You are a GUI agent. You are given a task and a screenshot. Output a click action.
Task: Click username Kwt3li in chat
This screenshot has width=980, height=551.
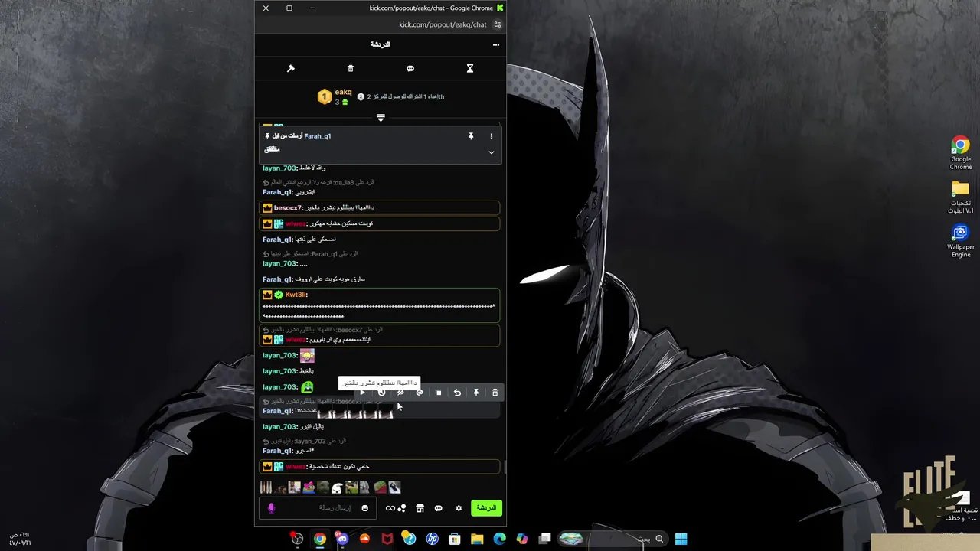296,295
